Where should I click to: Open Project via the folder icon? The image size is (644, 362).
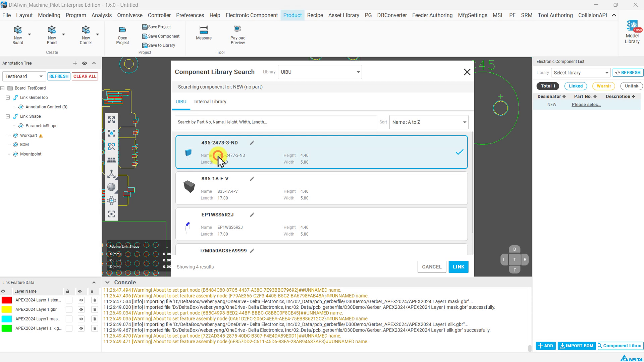pos(122,30)
